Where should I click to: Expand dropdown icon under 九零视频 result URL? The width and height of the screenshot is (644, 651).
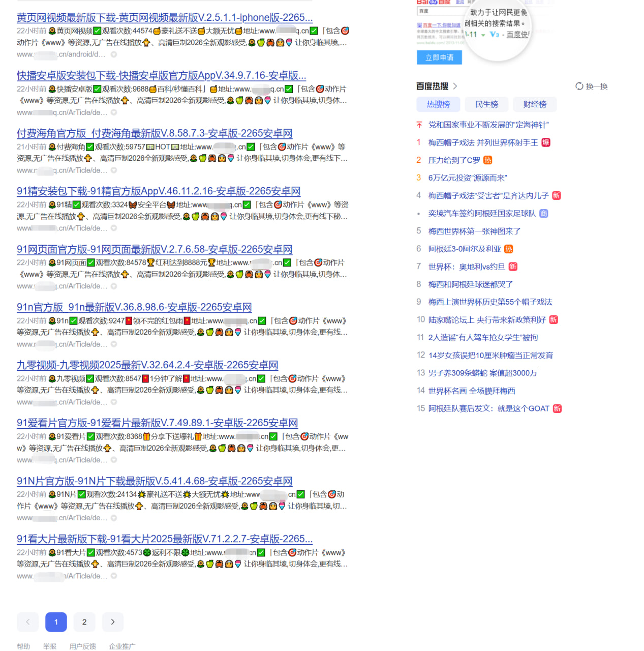114,402
